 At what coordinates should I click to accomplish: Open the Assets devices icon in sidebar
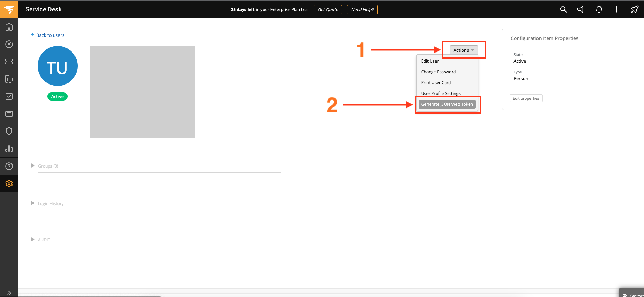[x=9, y=79]
